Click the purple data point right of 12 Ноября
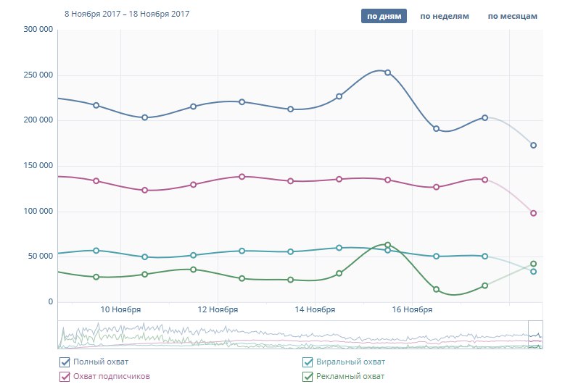Screen dimensions: 565x392 [x=242, y=176]
